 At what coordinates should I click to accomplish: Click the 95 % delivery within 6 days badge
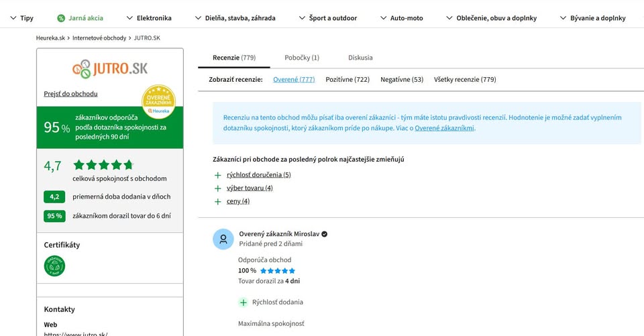[54, 216]
